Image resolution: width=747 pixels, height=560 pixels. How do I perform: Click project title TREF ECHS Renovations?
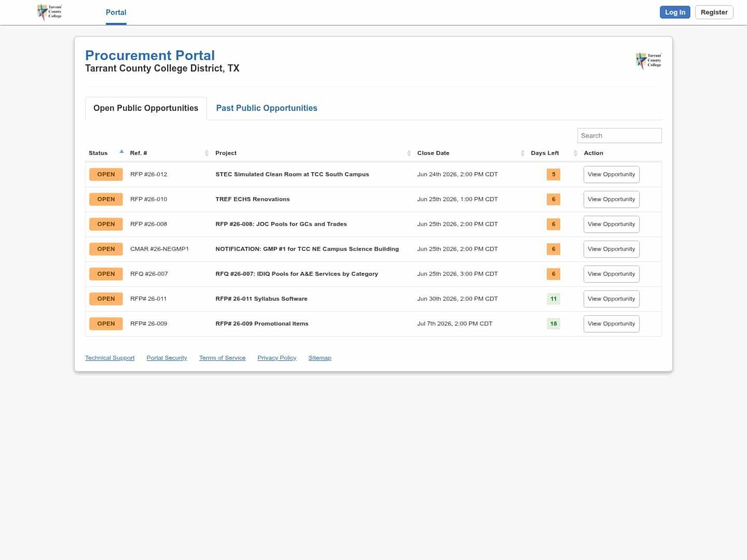[253, 200]
